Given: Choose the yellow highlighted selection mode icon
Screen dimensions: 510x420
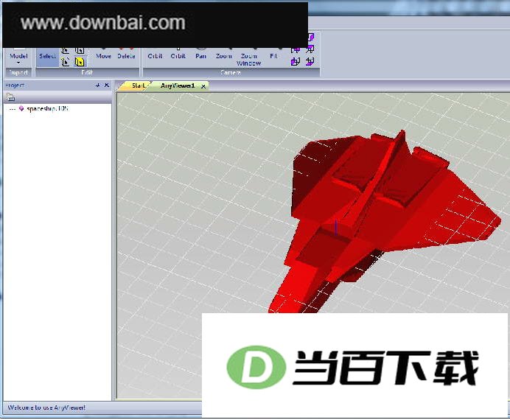Looking at the screenshot, I should (x=80, y=62).
